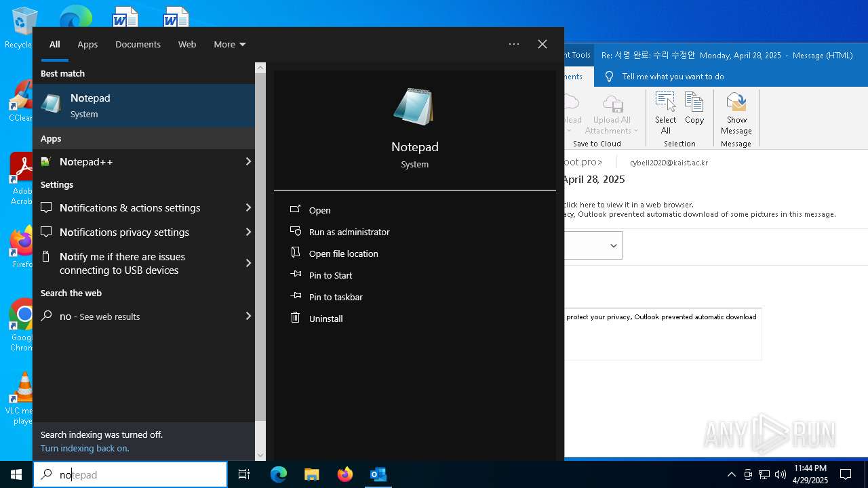Choose Open file location

(344, 253)
